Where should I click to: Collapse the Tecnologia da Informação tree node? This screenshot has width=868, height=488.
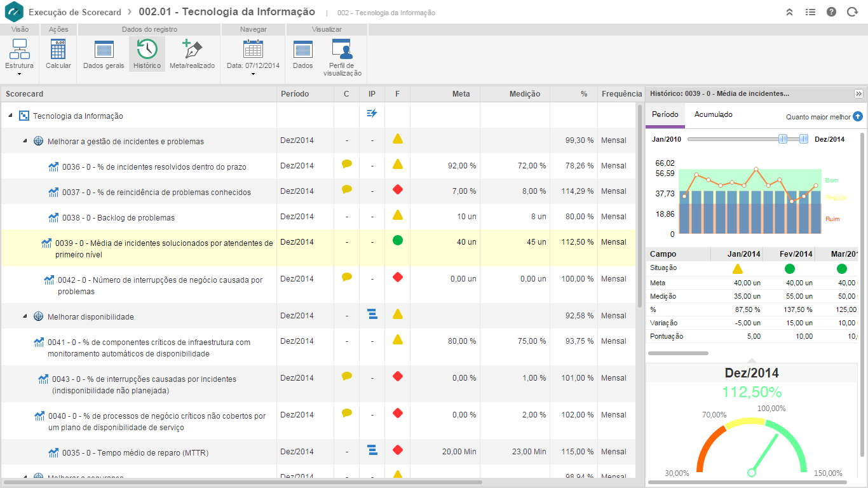tap(11, 116)
